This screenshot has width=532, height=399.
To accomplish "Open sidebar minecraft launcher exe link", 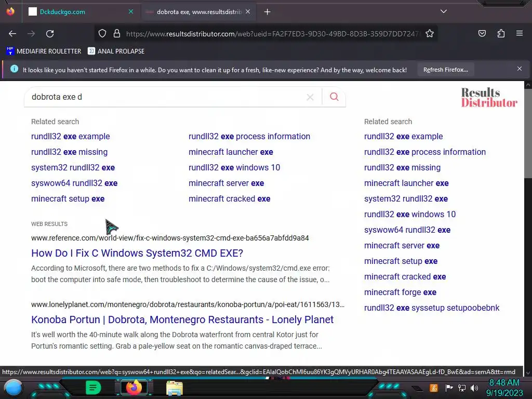I will 406,183.
